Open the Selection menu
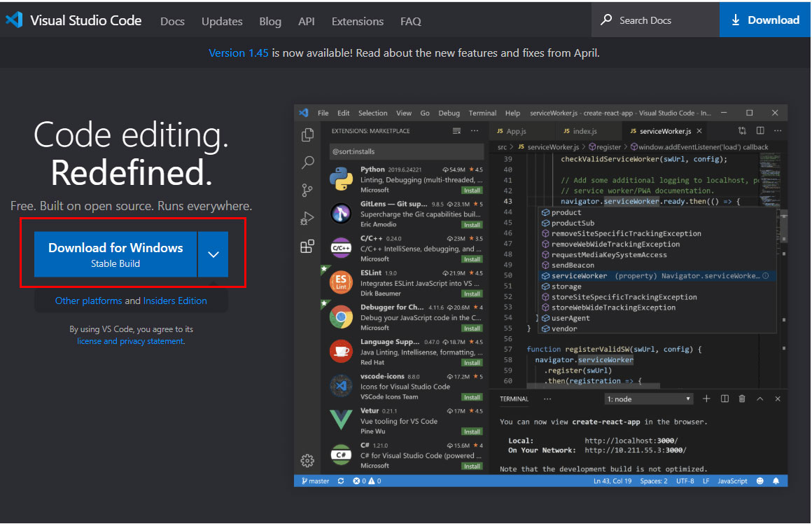This screenshot has height=524, width=812. coord(373,113)
